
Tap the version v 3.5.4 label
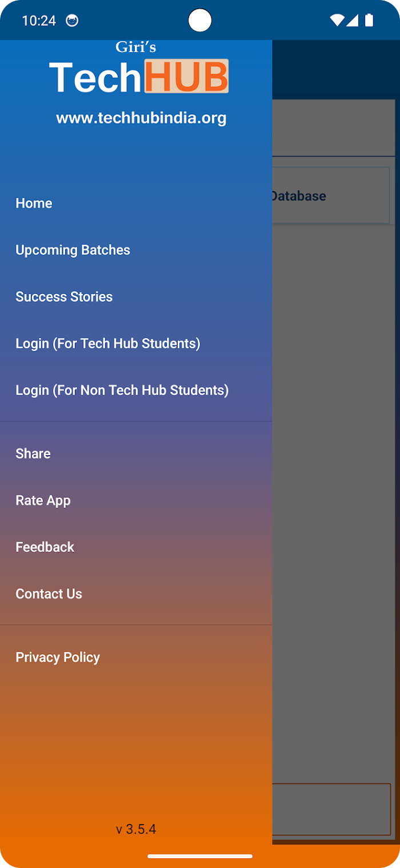point(136,829)
